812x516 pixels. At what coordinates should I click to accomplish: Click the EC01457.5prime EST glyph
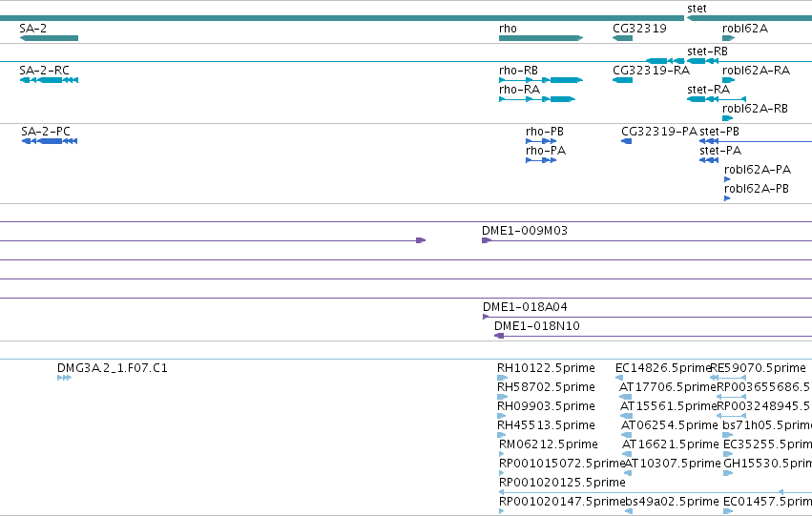click(x=728, y=511)
